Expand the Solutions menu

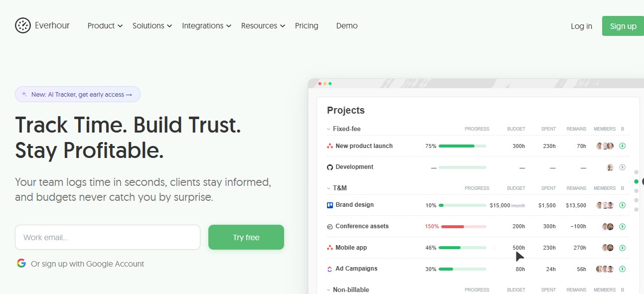click(152, 25)
